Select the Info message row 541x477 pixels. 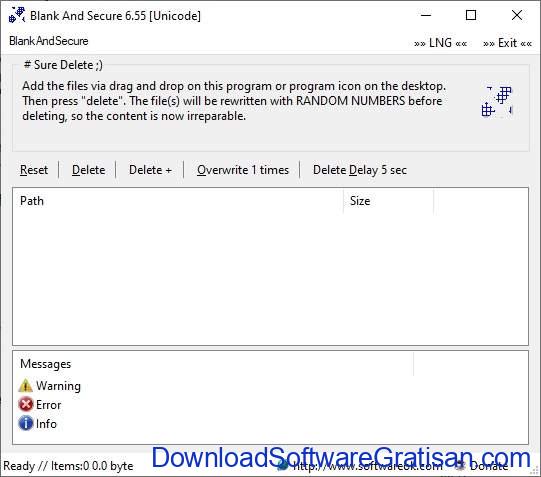(38, 424)
